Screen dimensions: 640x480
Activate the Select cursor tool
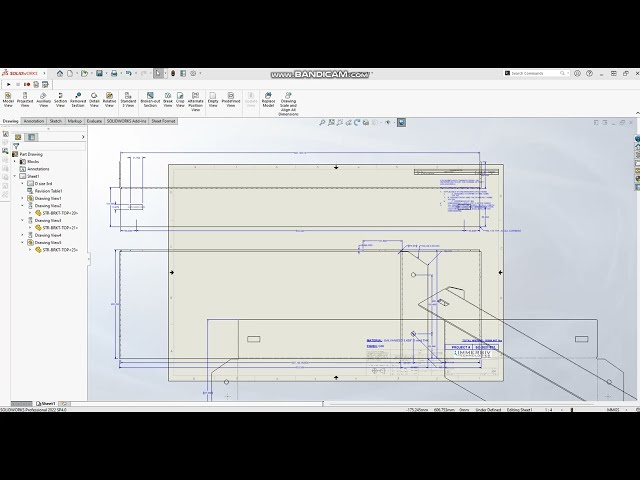click(158, 73)
